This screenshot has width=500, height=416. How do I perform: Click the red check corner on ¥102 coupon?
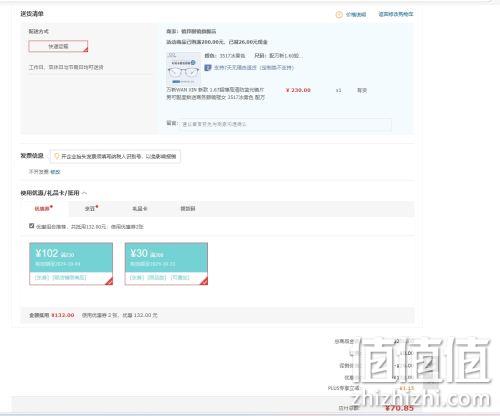click(109, 281)
